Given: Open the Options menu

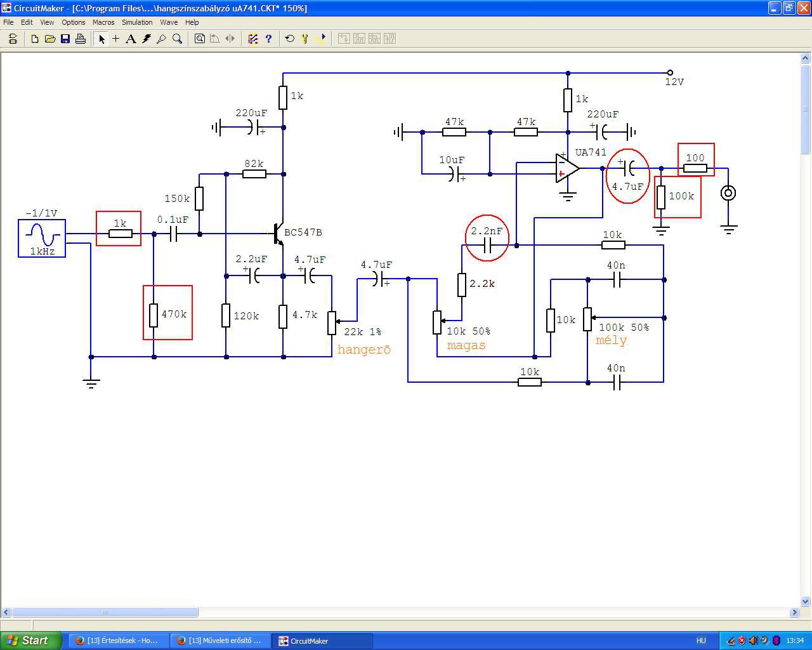Looking at the screenshot, I should coord(74,22).
